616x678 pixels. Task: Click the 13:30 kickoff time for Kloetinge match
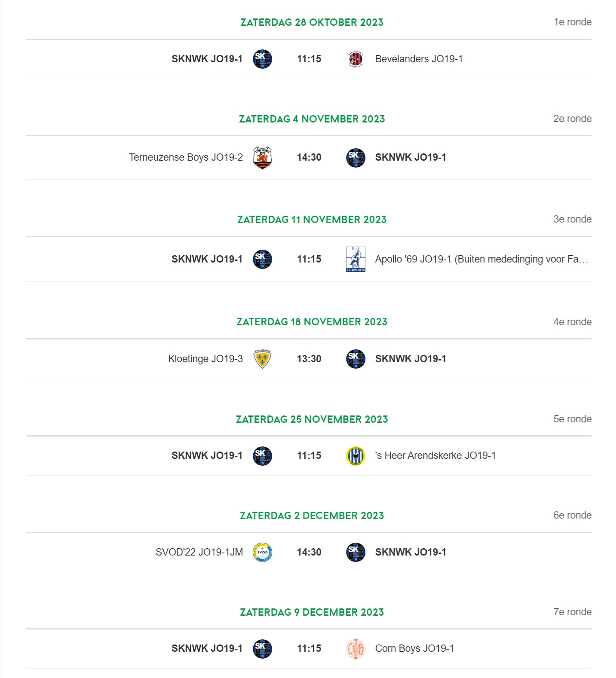tap(309, 359)
